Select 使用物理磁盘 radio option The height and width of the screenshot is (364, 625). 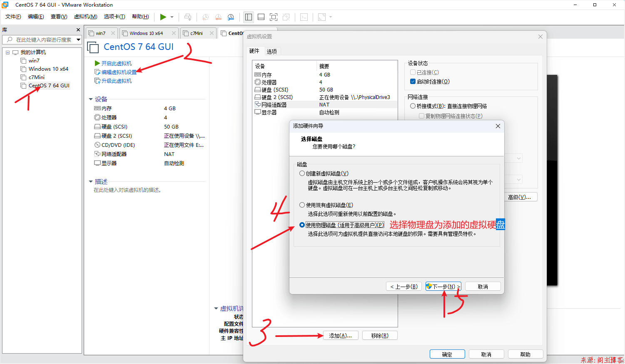tap(302, 225)
